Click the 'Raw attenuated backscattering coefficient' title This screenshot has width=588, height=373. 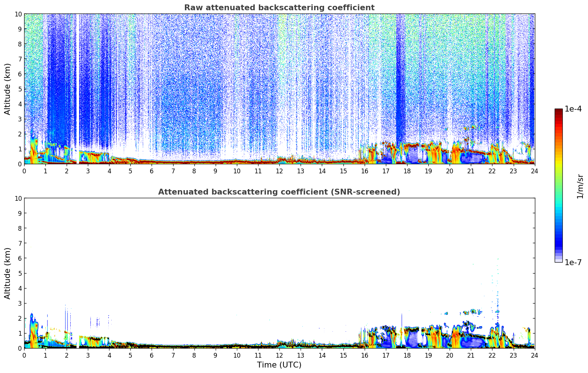click(279, 8)
